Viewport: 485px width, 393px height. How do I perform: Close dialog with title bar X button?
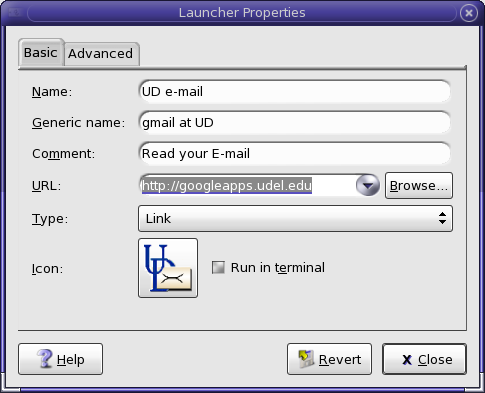coord(469,13)
